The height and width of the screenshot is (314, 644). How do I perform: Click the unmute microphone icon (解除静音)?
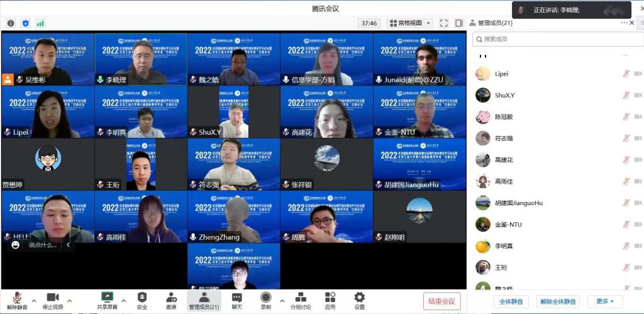(17, 300)
